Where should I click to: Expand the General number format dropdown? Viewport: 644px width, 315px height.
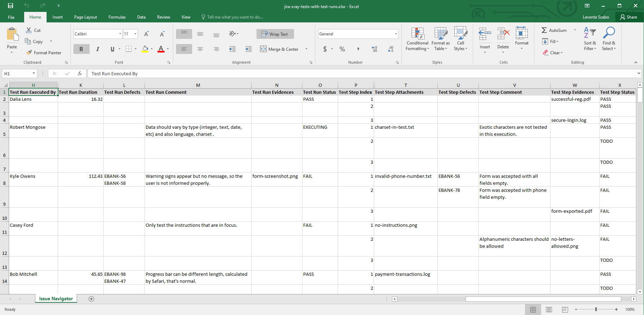coord(396,34)
